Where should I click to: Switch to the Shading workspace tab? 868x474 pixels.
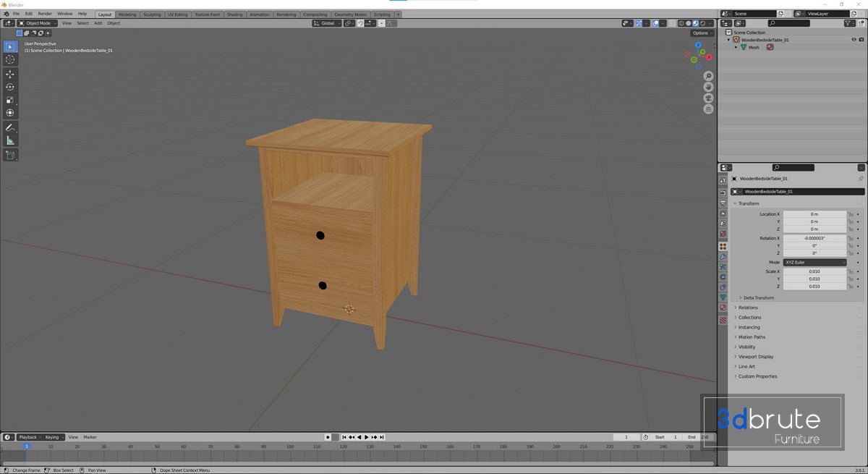234,14
